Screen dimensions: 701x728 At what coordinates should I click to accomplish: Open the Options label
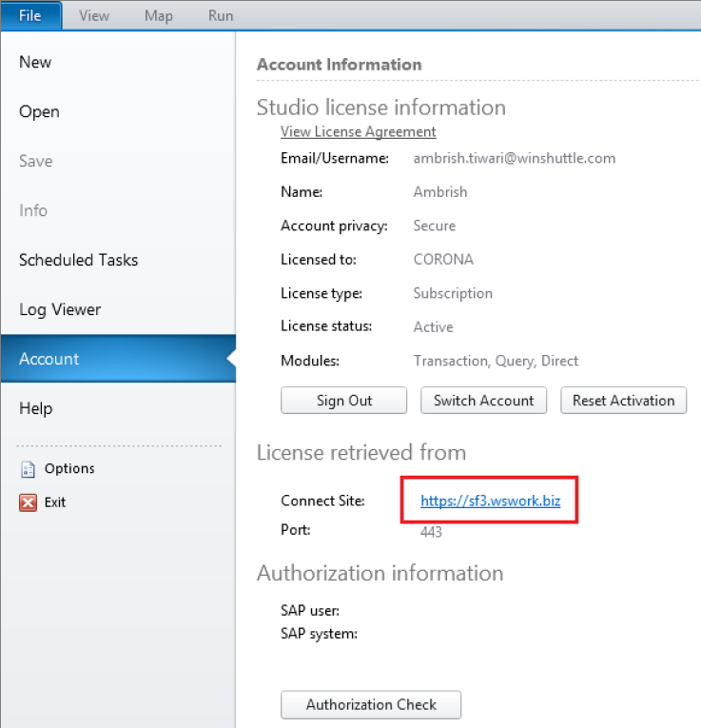click(69, 468)
